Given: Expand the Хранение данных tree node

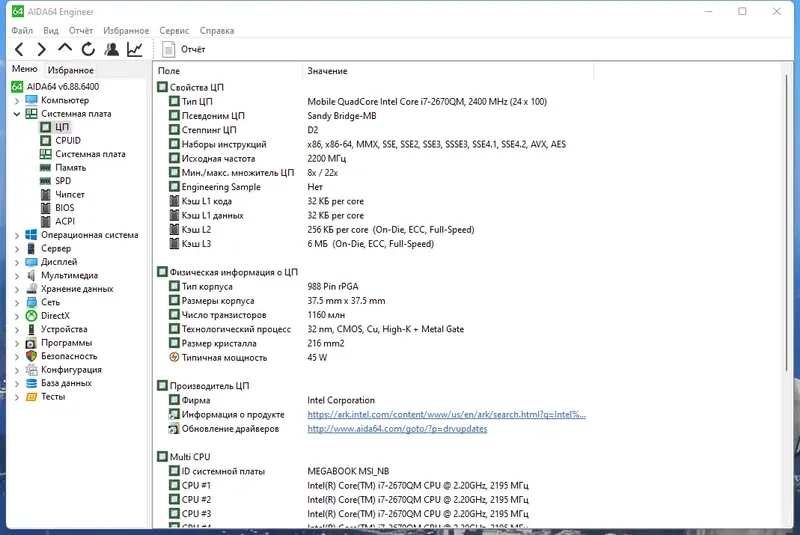Looking at the screenshot, I should 17,289.
